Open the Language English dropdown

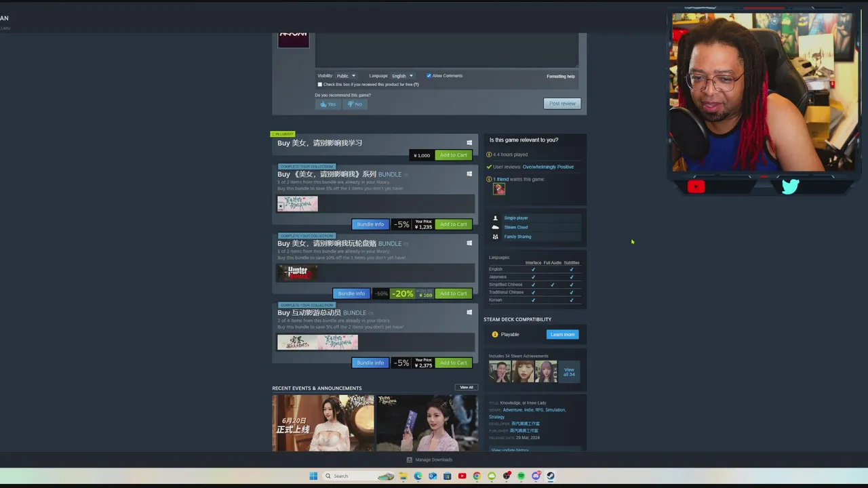click(x=402, y=76)
